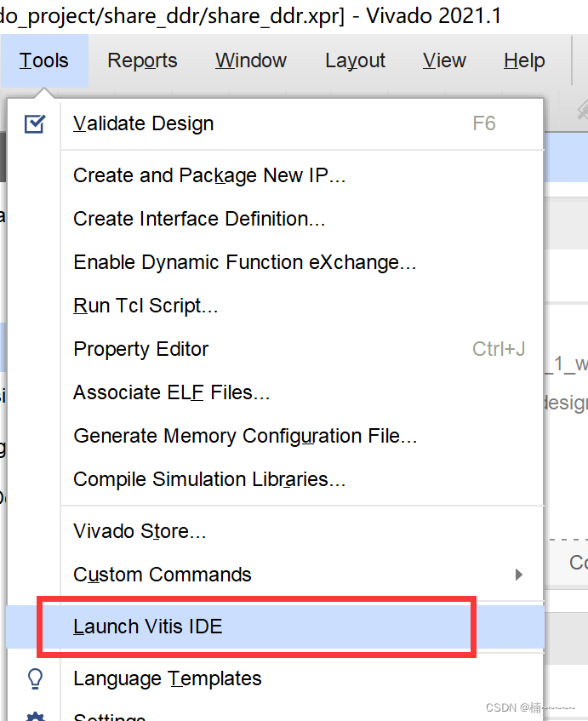The image size is (588, 721).
Task: Open the Custom Commands menu entry
Action: [x=275, y=575]
